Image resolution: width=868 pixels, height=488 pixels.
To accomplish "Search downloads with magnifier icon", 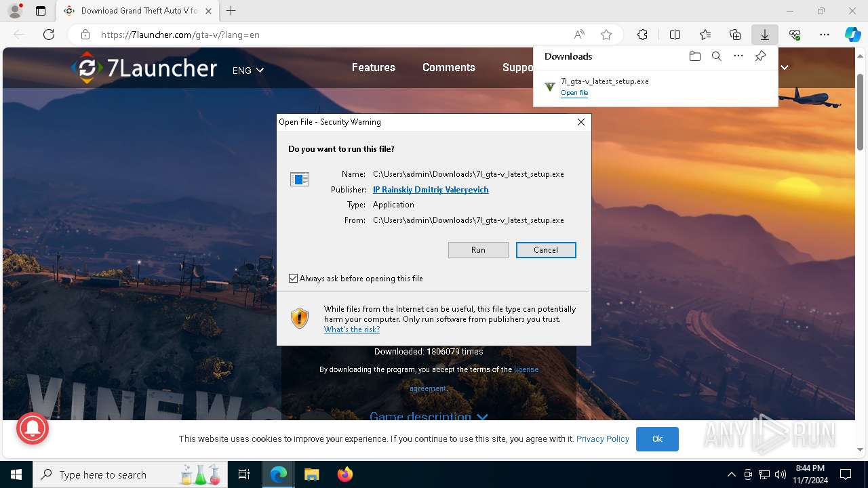I will click(716, 56).
